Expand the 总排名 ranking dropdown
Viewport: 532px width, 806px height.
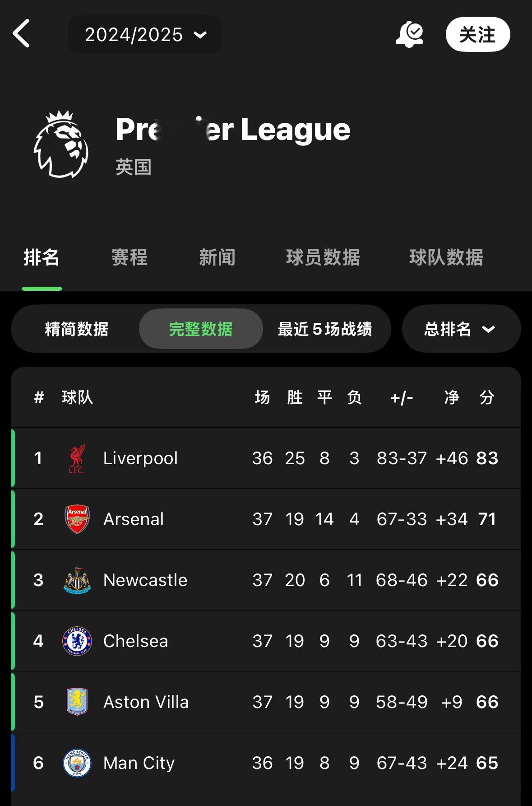(x=461, y=329)
